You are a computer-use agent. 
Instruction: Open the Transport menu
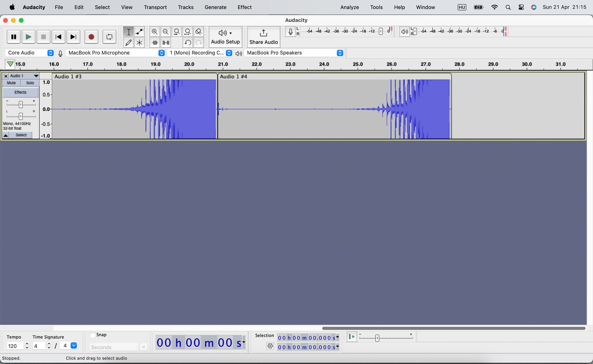pyautogui.click(x=155, y=7)
